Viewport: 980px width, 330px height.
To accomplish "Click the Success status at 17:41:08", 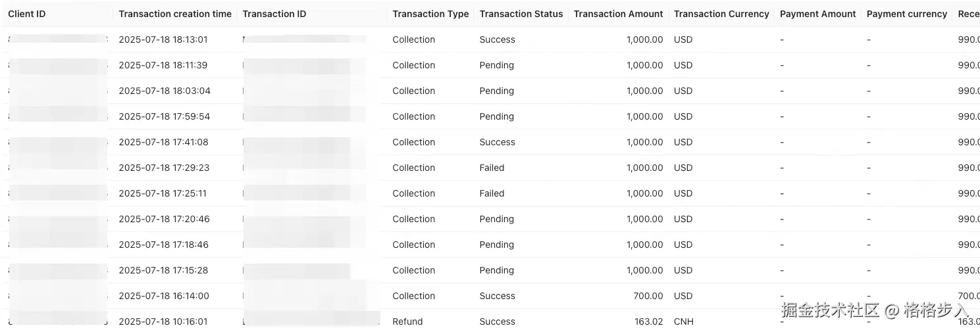I will (x=497, y=142).
